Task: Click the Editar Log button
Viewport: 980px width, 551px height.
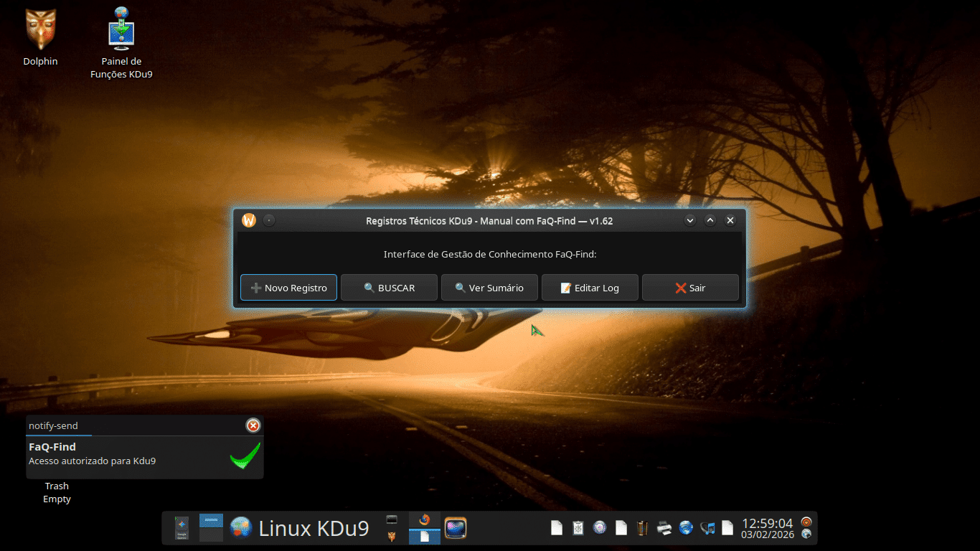Action: 590,288
